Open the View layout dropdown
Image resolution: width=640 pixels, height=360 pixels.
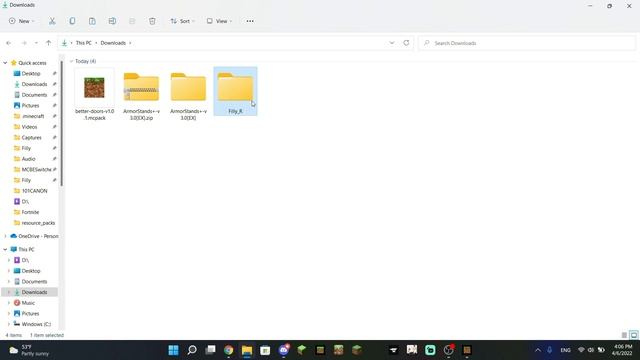(219, 21)
